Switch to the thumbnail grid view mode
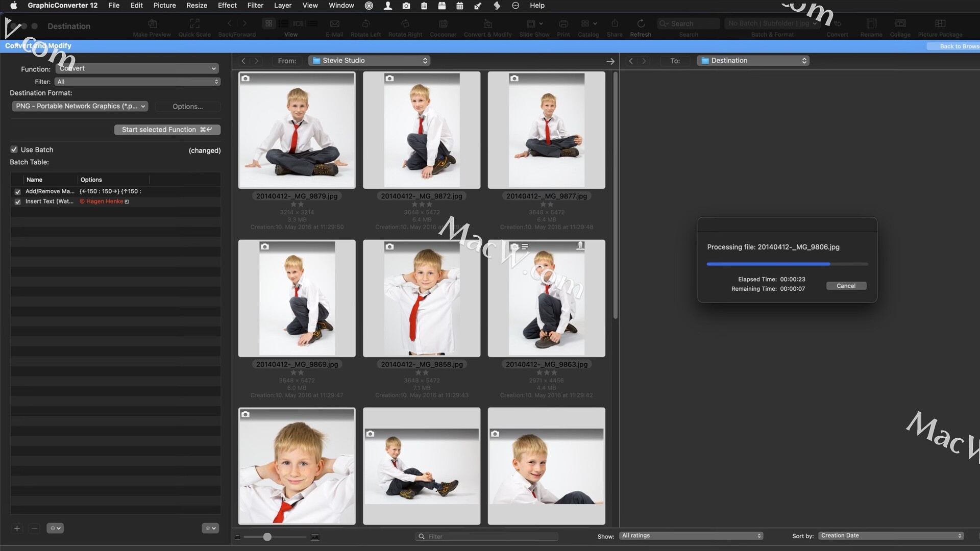This screenshot has width=980, height=551. 268,23
